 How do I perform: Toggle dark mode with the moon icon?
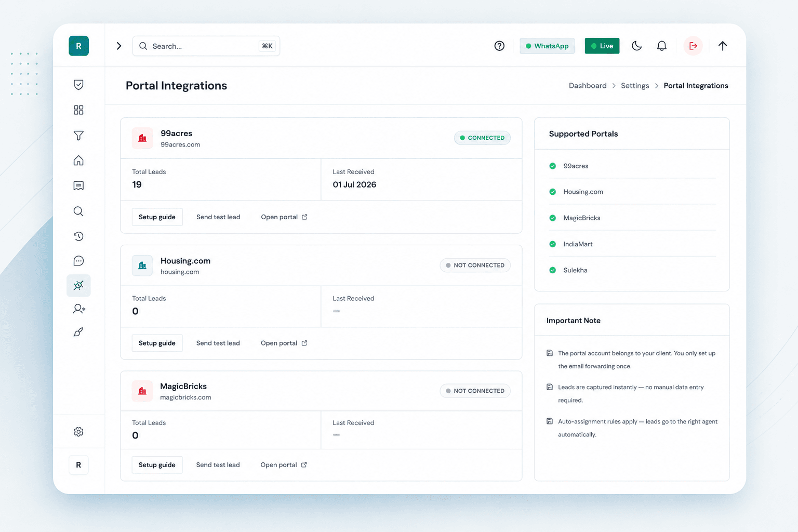[637, 46]
